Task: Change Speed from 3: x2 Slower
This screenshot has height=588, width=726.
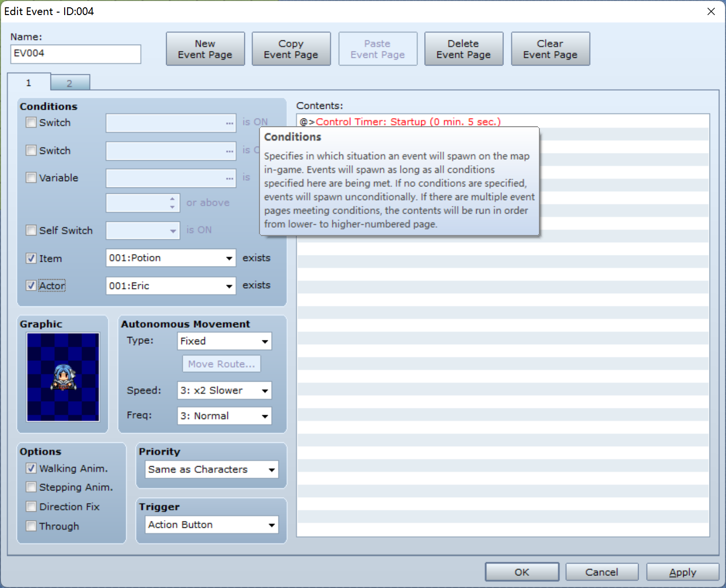Action: click(x=225, y=390)
